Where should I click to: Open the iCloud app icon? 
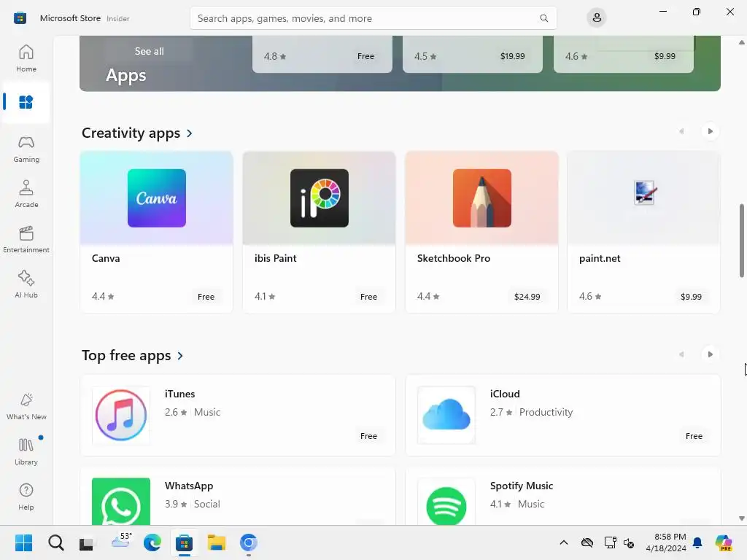(x=446, y=415)
